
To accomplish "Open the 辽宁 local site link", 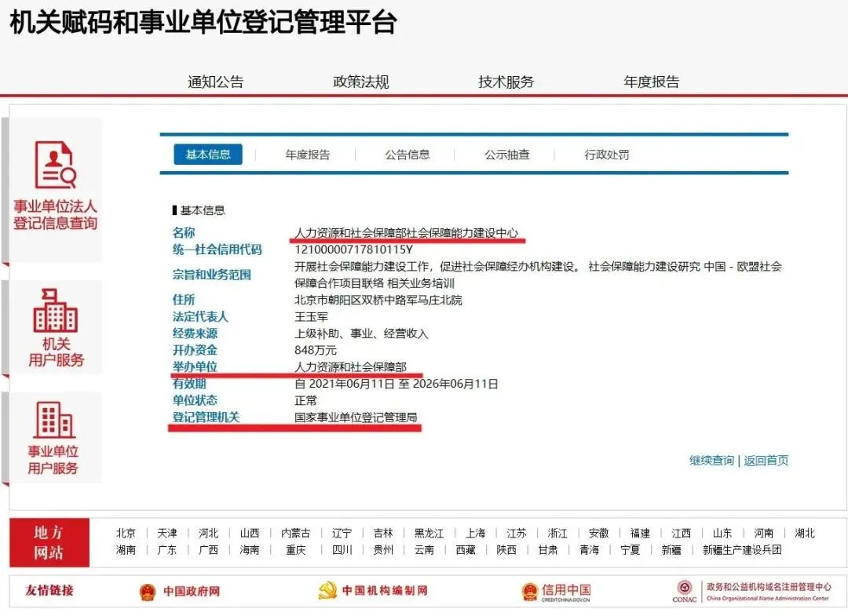I will point(342,534).
